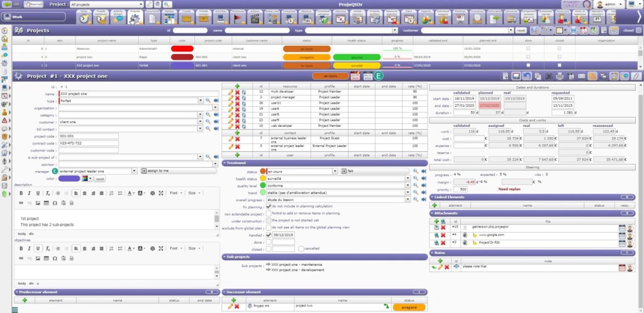Toggle the handled checkbox
Image resolution: width=644 pixels, height=313 pixels.
[x=269, y=235]
